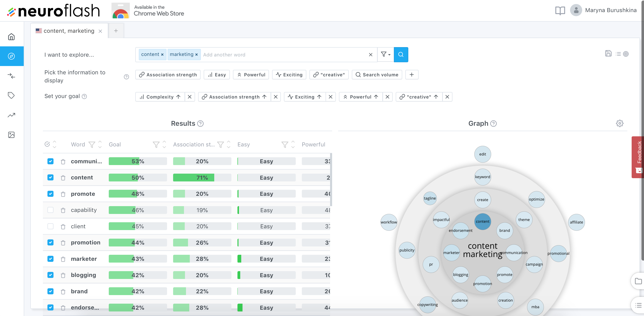Switch view using the list-target icon
The height and width of the screenshot is (316, 644).
622,54
